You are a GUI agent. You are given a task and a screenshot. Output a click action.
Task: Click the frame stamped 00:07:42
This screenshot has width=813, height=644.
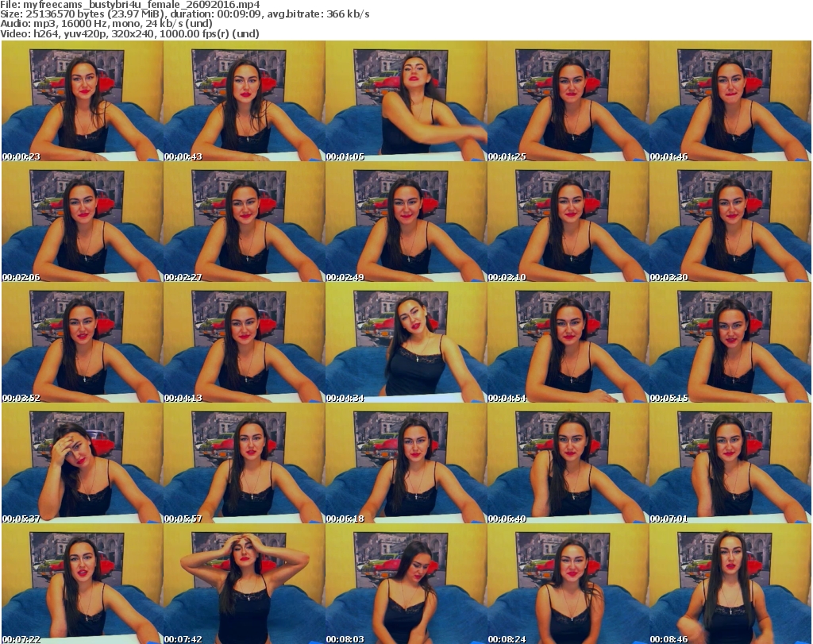click(245, 584)
